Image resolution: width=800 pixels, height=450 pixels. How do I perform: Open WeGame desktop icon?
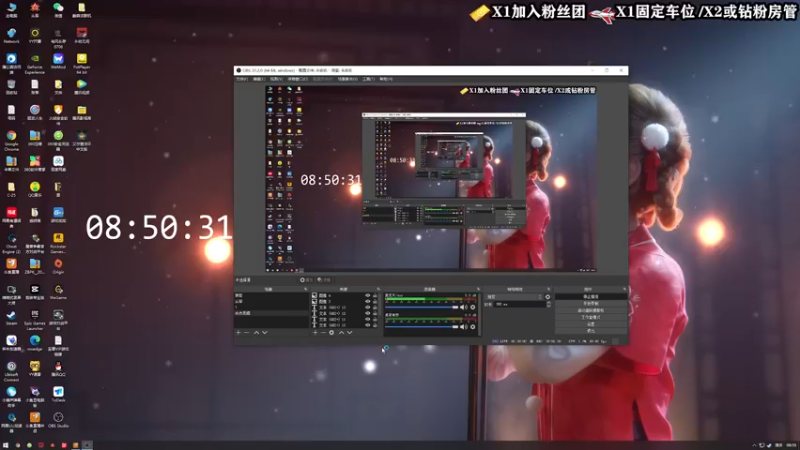coord(58,292)
